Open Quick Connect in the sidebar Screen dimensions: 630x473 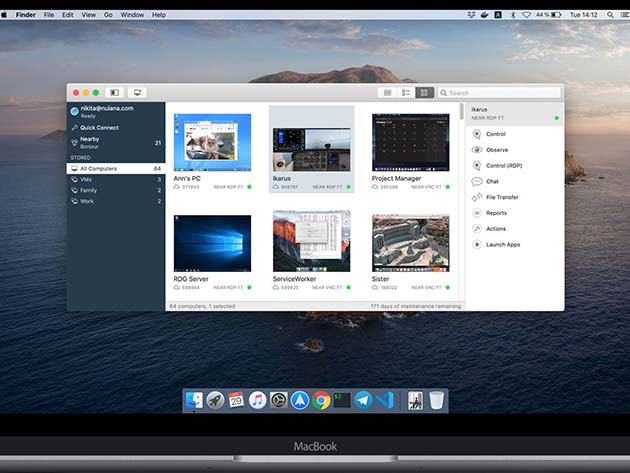coord(116,127)
